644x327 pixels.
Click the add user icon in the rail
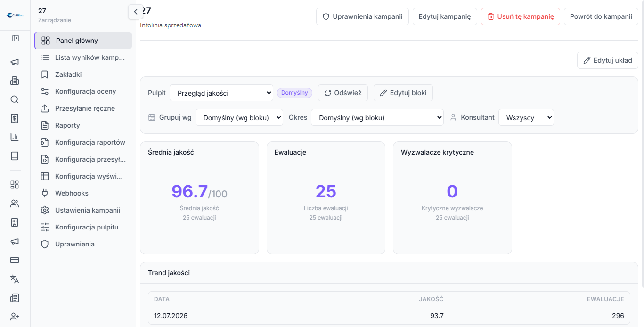pyautogui.click(x=15, y=317)
